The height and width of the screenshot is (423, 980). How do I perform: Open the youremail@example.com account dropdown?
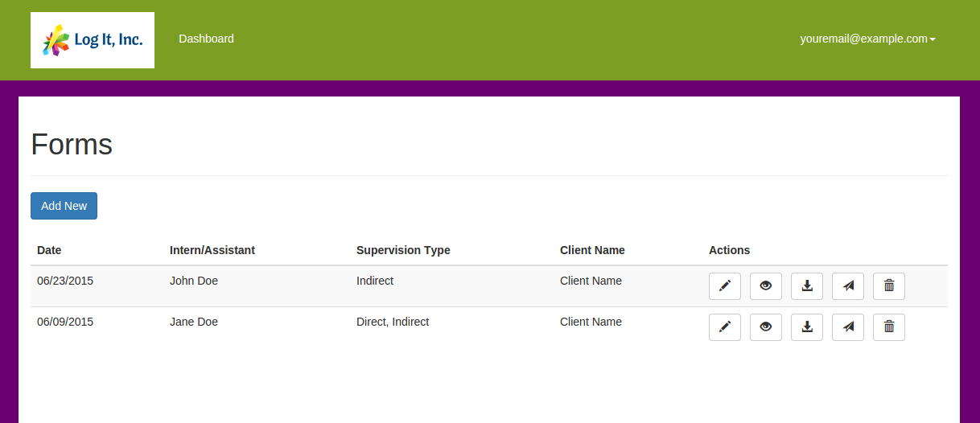coord(867,39)
